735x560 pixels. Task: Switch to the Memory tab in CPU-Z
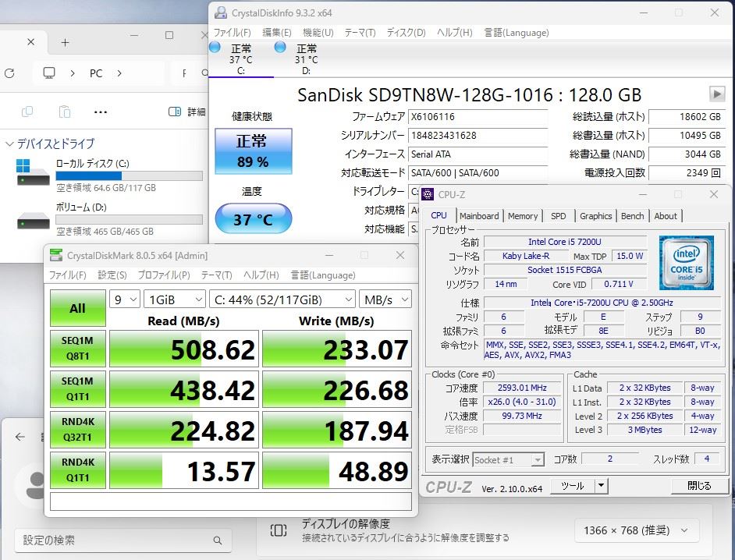[x=523, y=216]
